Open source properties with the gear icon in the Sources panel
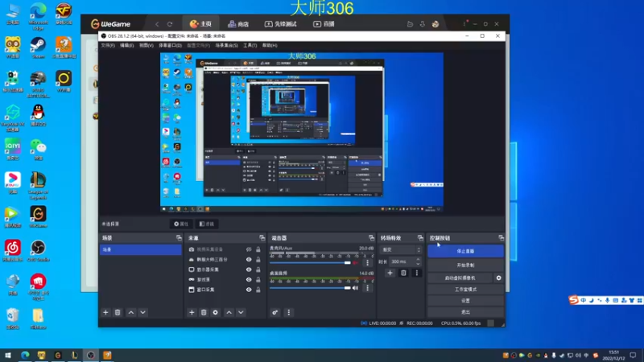Screen dimensions: 644x362 coord(215,312)
